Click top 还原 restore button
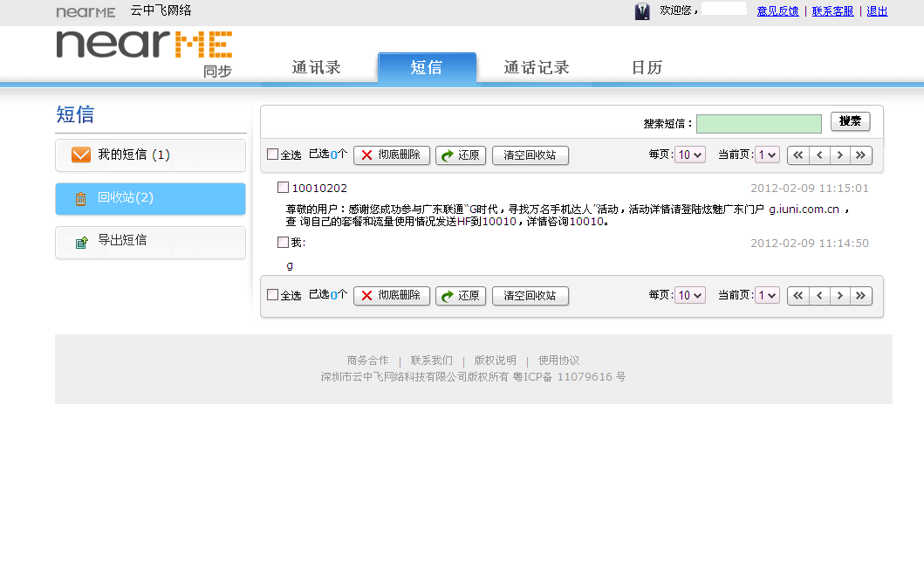The height and width of the screenshot is (584, 924). click(x=461, y=155)
